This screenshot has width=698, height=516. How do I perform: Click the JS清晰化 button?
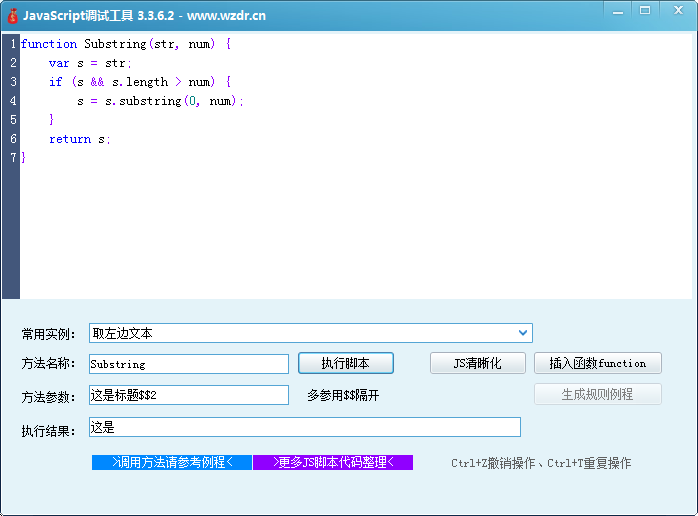pyautogui.click(x=477, y=363)
